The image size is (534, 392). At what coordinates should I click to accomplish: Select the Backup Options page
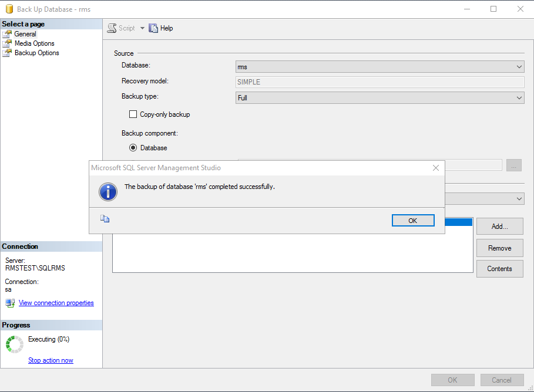point(37,53)
